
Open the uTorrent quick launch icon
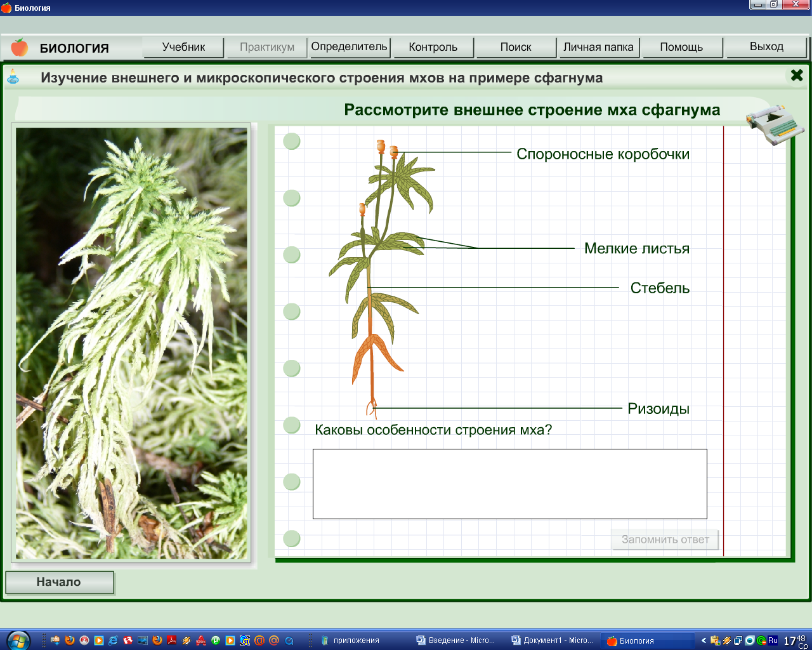click(216, 640)
